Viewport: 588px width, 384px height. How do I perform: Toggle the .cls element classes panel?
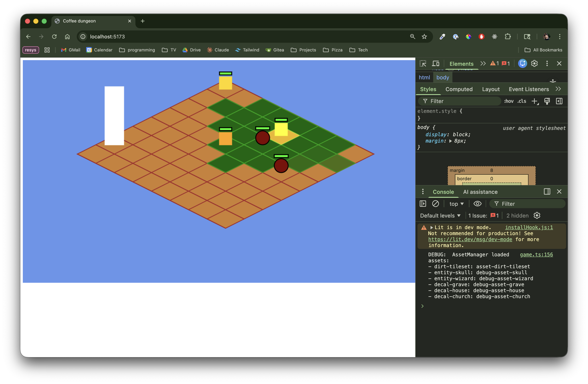522,101
